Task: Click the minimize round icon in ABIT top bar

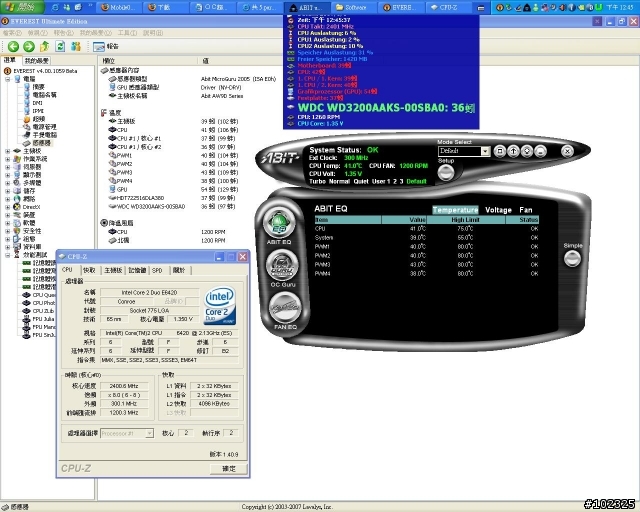Action: 540,151
